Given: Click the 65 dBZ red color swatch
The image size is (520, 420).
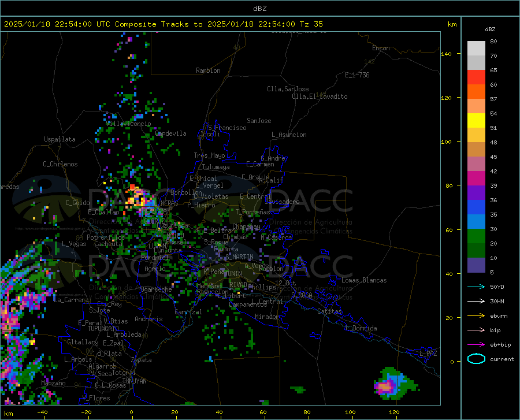Looking at the screenshot, I should pos(476,77).
